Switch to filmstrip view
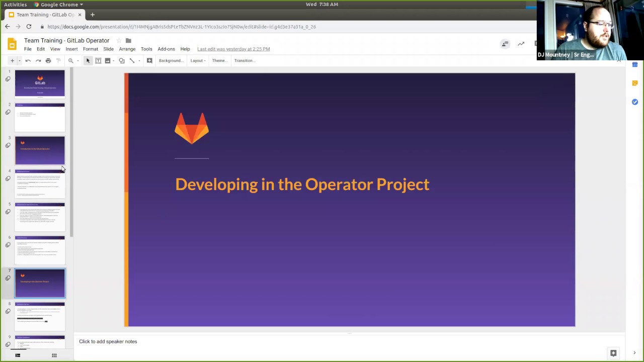Screen dimensions: 644x362 18,355
